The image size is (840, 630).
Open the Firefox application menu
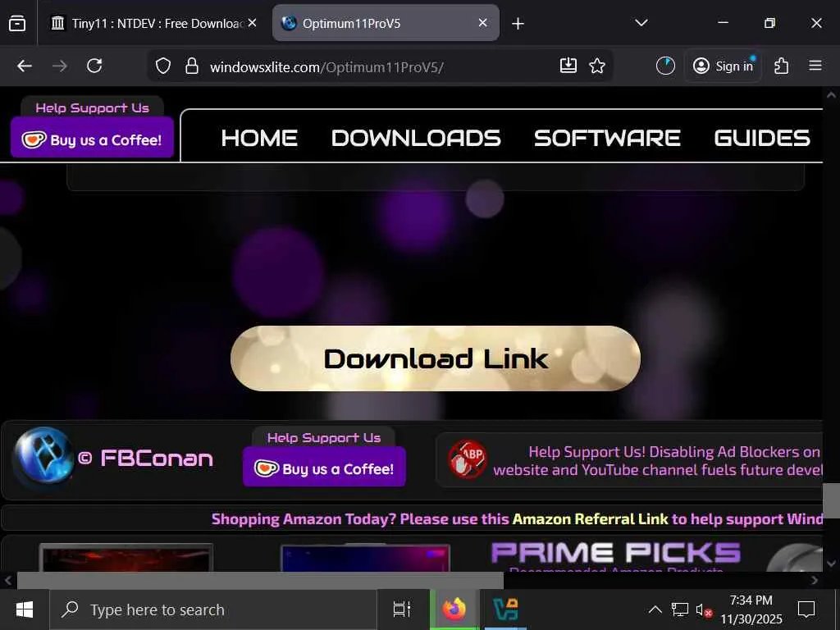(x=815, y=66)
